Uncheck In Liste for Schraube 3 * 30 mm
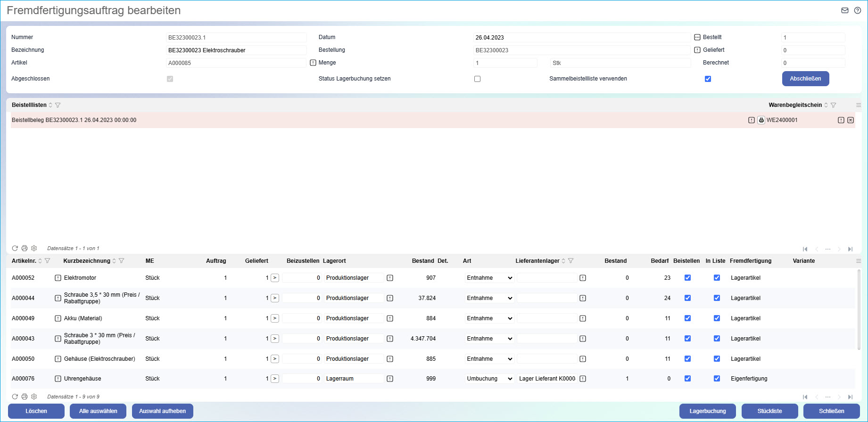868x422 pixels. [717, 339]
